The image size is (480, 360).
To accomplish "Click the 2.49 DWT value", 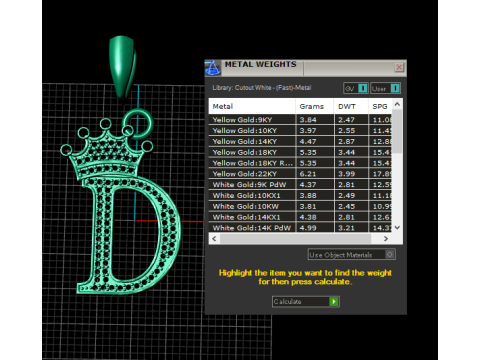I will click(x=346, y=195).
